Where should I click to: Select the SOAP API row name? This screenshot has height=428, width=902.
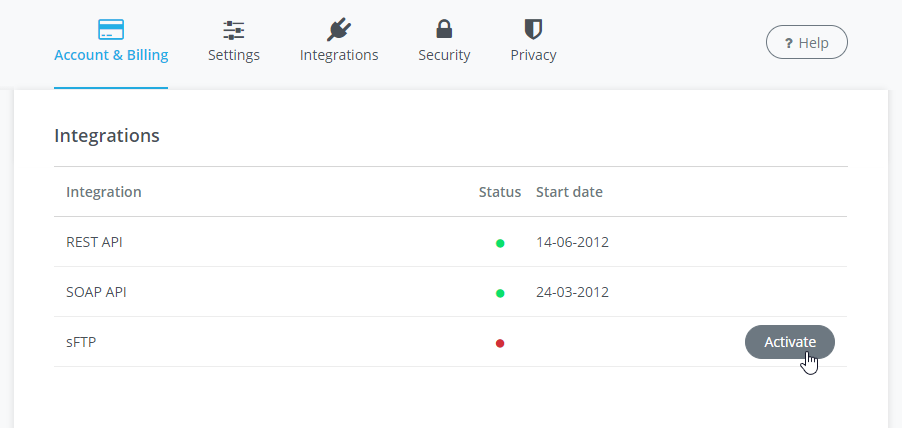pyautogui.click(x=96, y=292)
